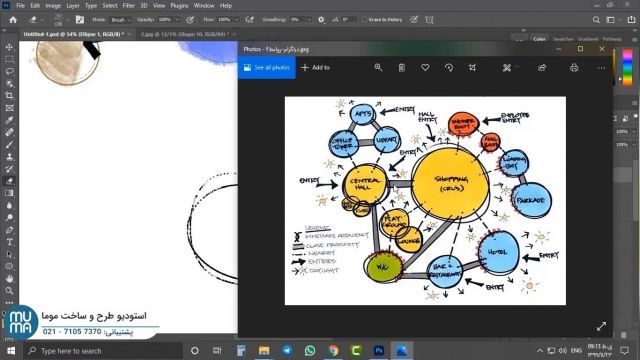
Task: Select the Type tool
Action: [x=9, y=242]
